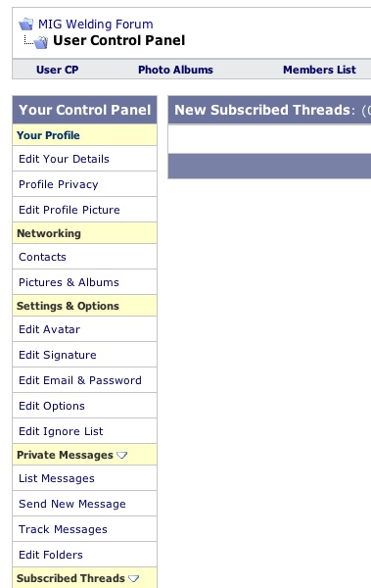The image size is (371, 588).
Task: Open Edit Your Details link
Action: point(64,159)
